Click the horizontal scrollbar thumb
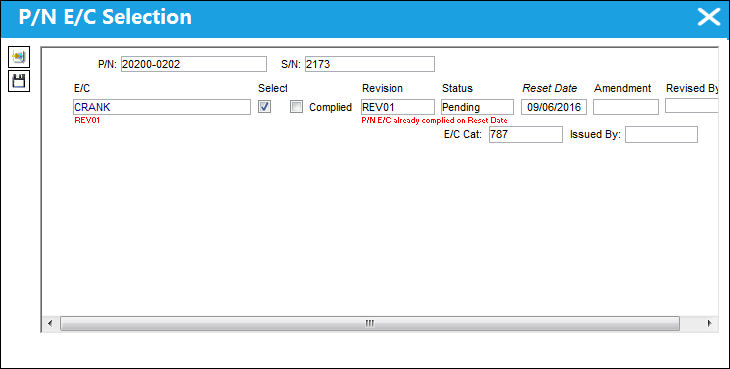 pyautogui.click(x=370, y=323)
